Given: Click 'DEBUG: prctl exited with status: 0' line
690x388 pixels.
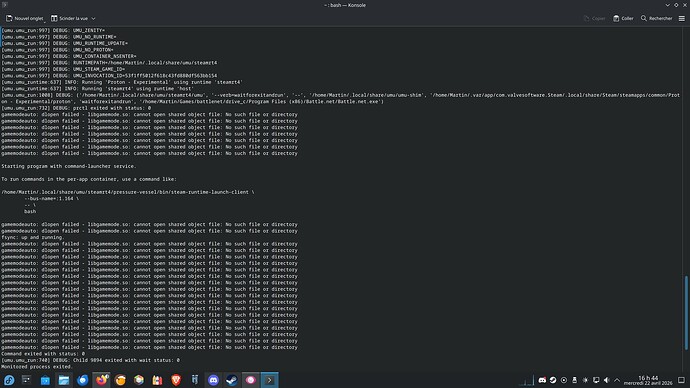Looking at the screenshot, I should point(76,108).
